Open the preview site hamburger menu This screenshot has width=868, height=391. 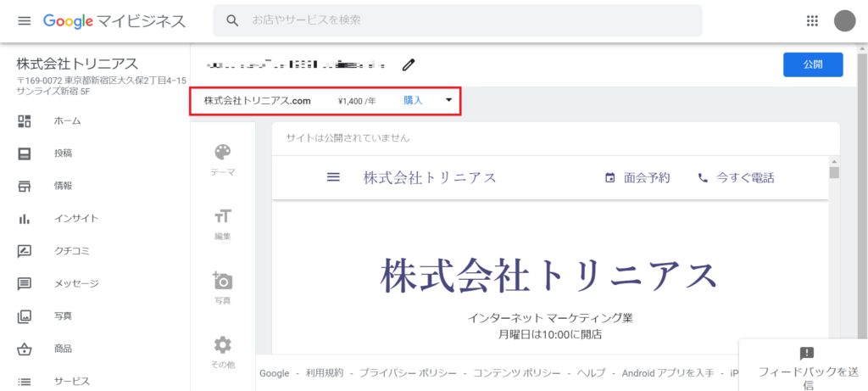(x=332, y=177)
